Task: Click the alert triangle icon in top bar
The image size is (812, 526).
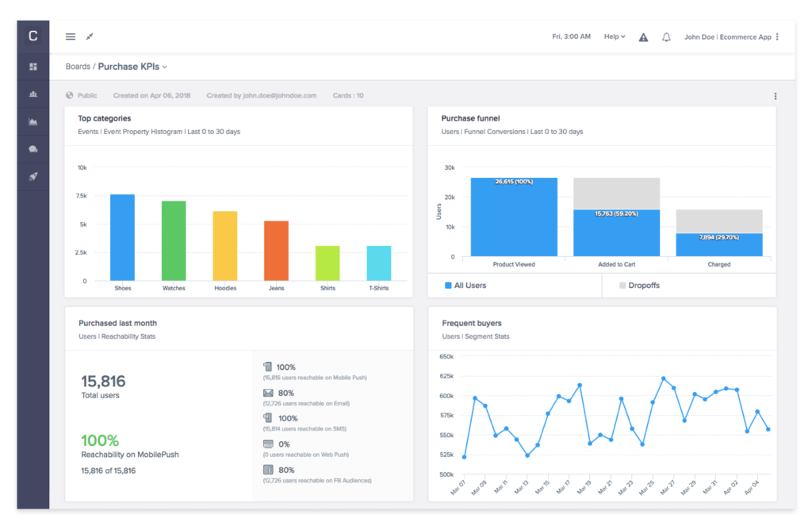Action: tap(643, 36)
